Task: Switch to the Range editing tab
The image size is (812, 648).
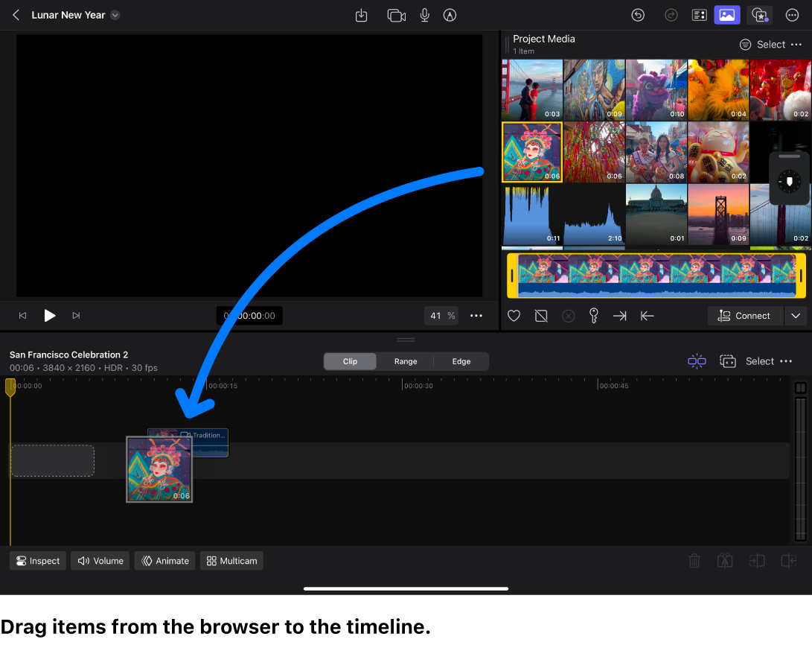Action: tap(406, 360)
